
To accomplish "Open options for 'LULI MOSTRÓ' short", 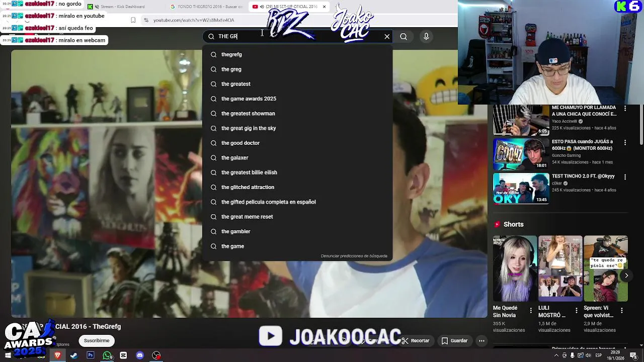I will tap(576, 311).
